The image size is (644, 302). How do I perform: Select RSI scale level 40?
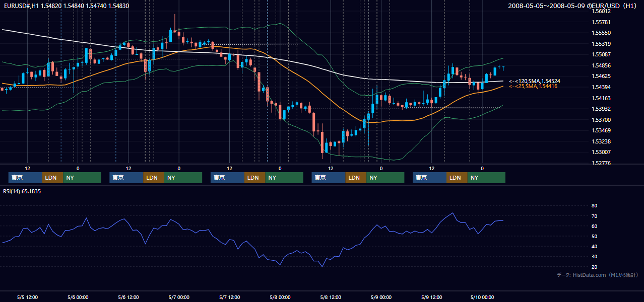594,247
